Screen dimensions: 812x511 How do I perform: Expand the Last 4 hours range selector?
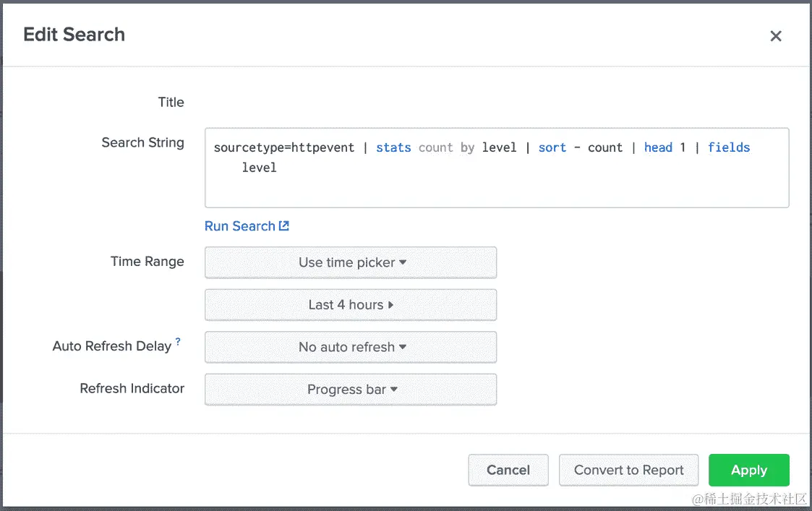351,305
